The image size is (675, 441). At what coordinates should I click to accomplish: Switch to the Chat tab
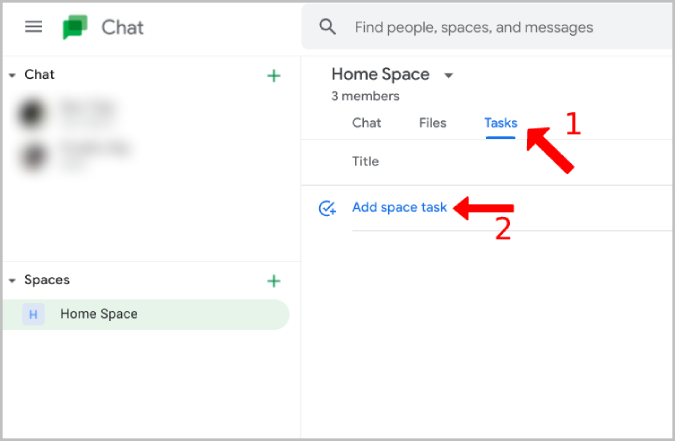point(366,123)
